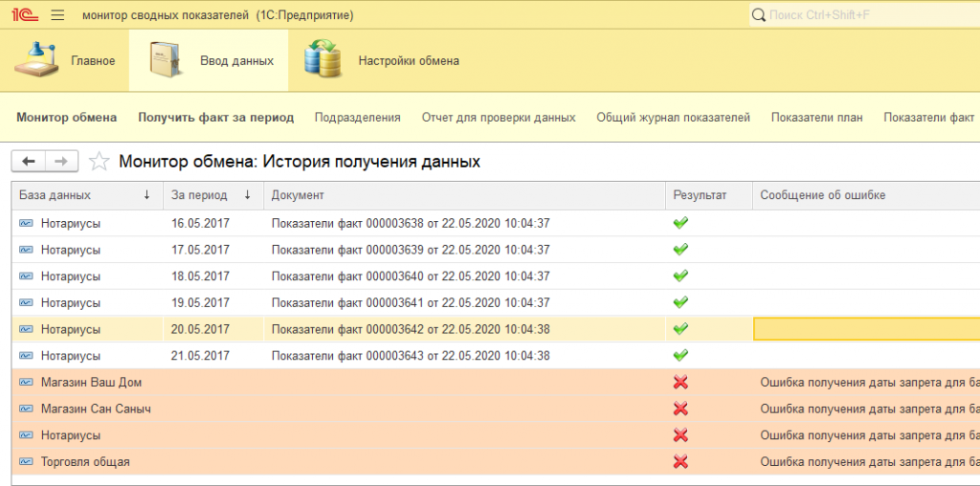The height and width of the screenshot is (486, 980).
Task: Open Отчет для проверки данных
Action: tap(499, 118)
